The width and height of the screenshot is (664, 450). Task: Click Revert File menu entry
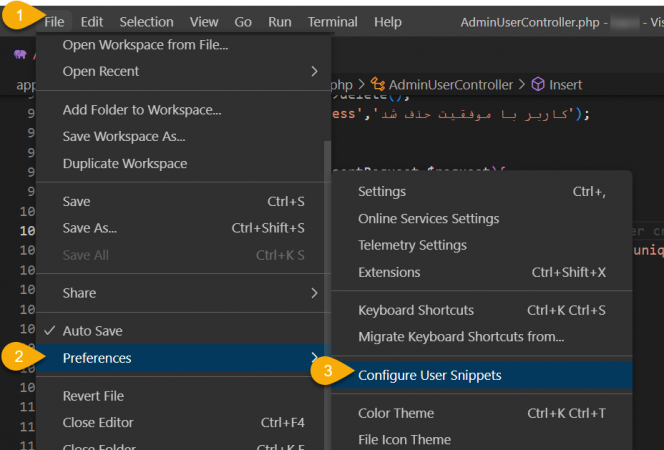[93, 396]
